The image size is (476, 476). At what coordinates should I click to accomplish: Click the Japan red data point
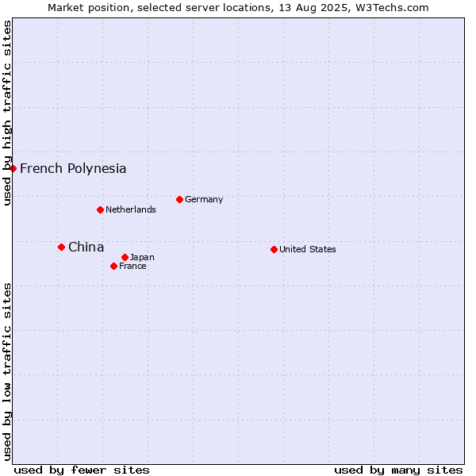125,257
